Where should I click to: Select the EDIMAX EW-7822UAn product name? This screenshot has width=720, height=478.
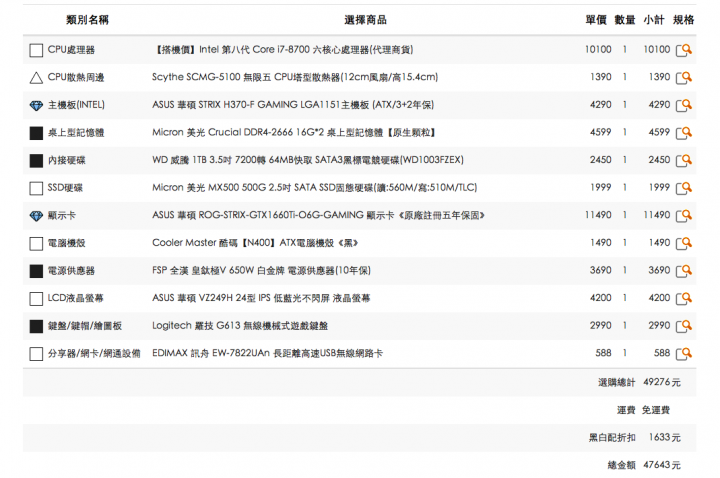pyautogui.click(x=268, y=353)
